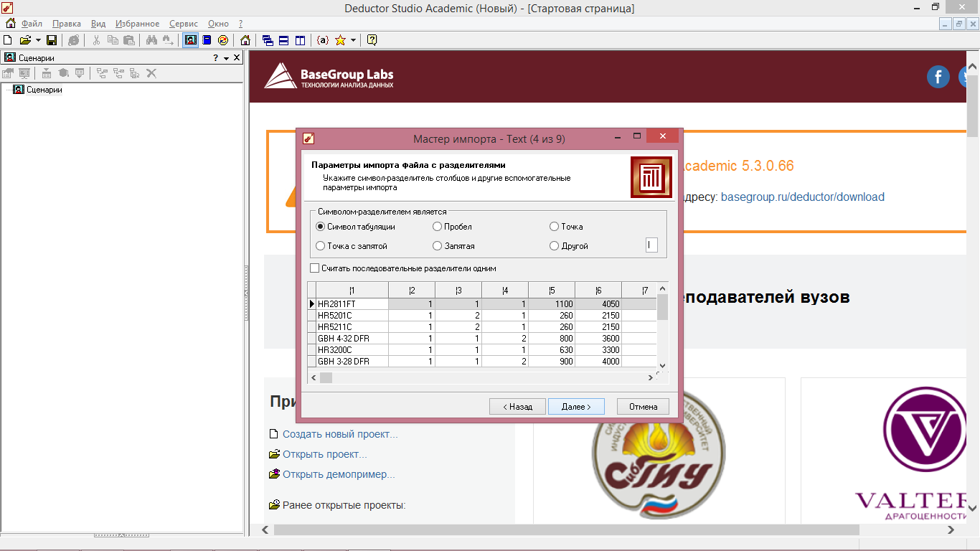980x551 pixels.
Task: Click the blue book Reports panel icon
Action: pos(207,40)
